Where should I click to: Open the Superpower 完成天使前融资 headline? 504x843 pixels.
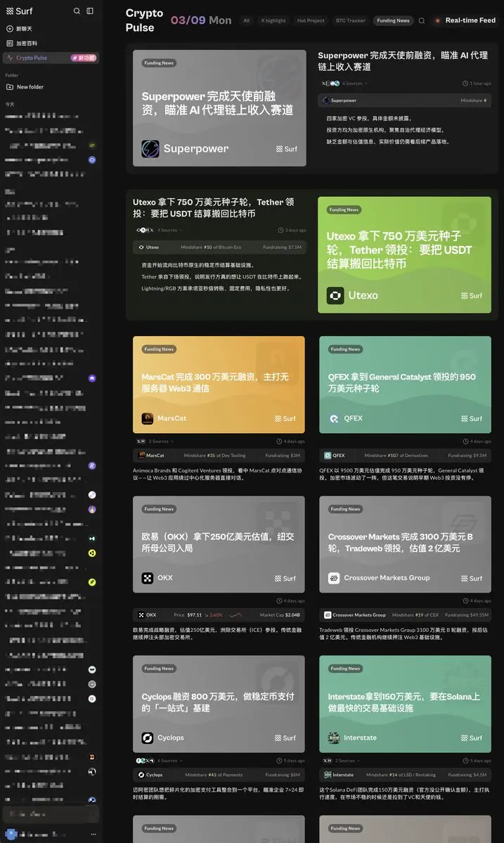click(403, 60)
